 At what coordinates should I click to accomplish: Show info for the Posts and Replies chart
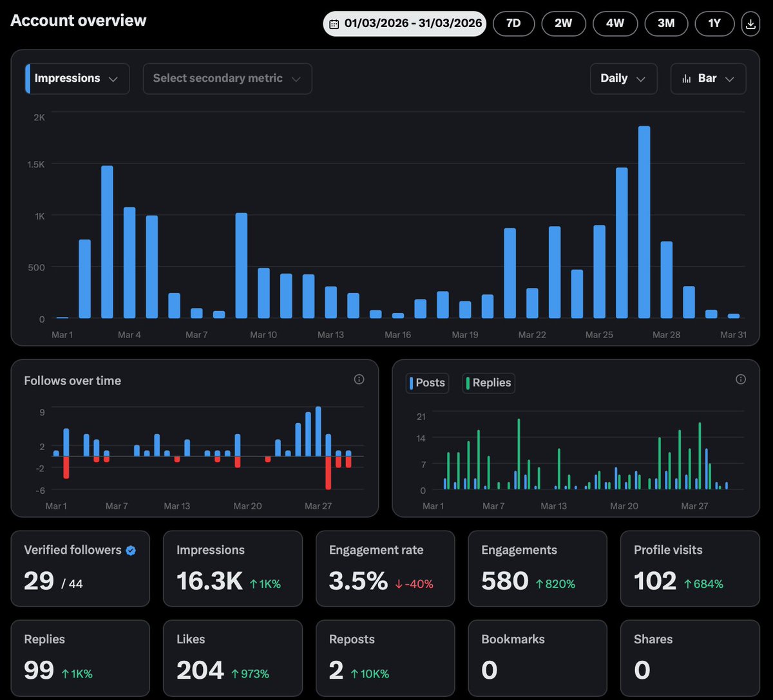coord(741,379)
